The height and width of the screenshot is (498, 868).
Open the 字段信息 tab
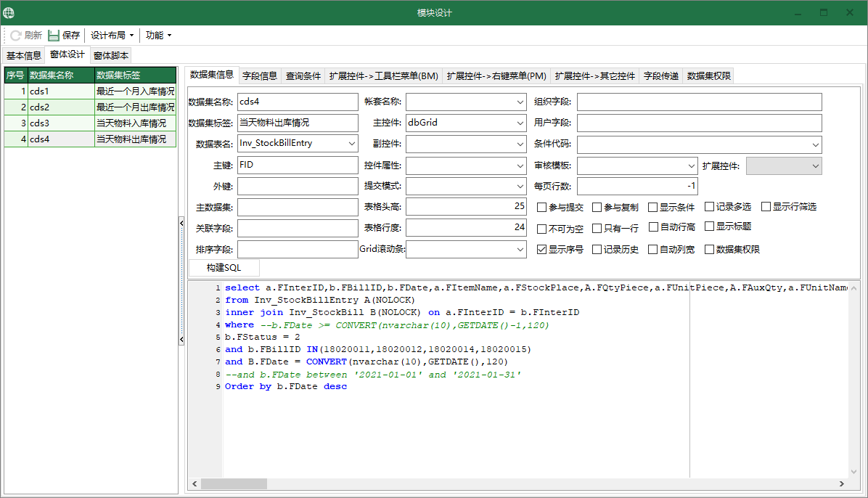click(260, 76)
